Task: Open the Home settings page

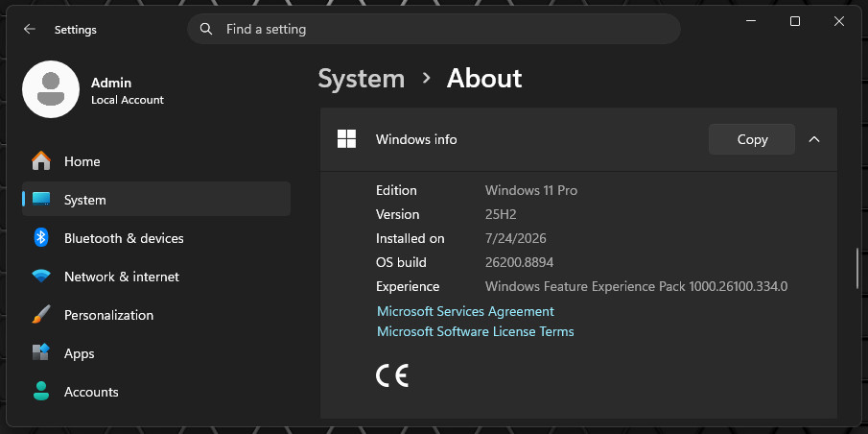Action: click(156, 161)
